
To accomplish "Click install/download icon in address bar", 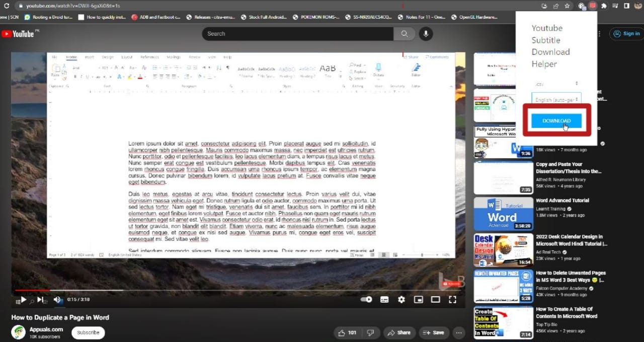I will pos(544,6).
